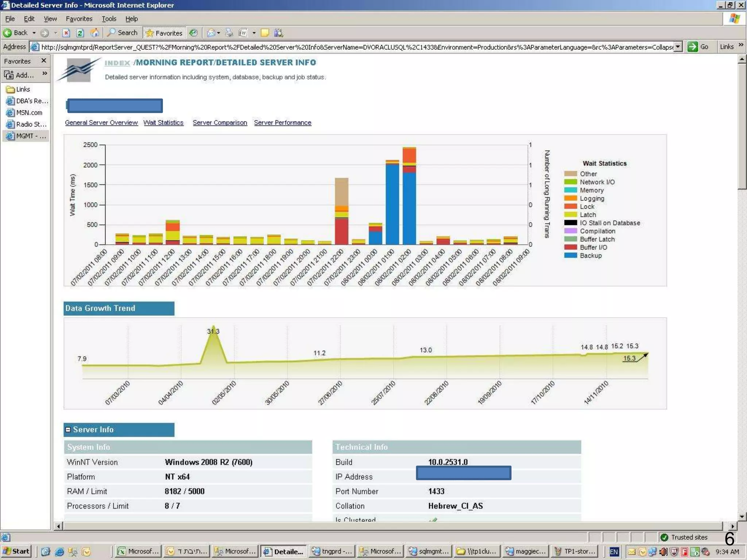
Task: Collapse the Server Info section
Action: pos(68,429)
